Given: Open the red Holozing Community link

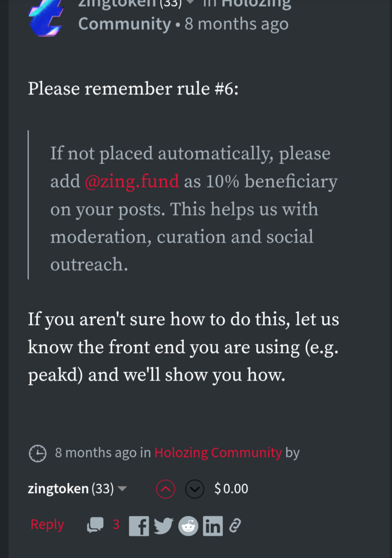Looking at the screenshot, I should (218, 453).
